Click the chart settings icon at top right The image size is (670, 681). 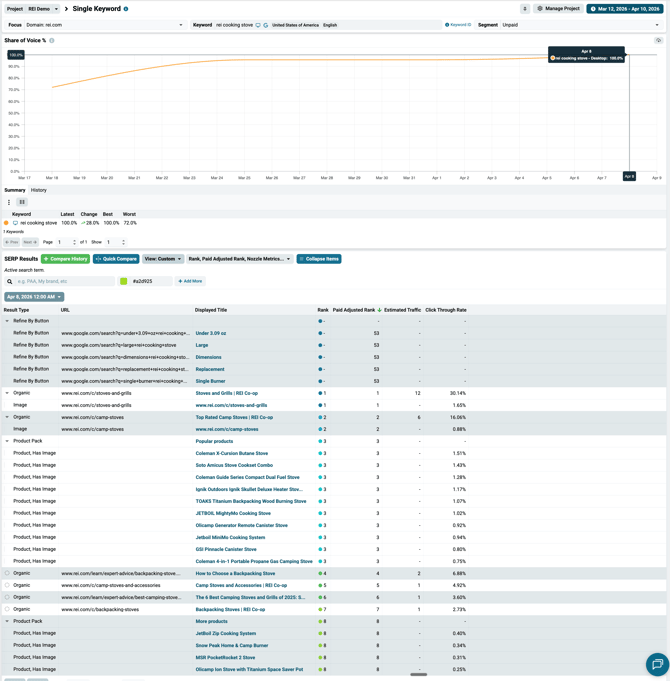tap(658, 41)
